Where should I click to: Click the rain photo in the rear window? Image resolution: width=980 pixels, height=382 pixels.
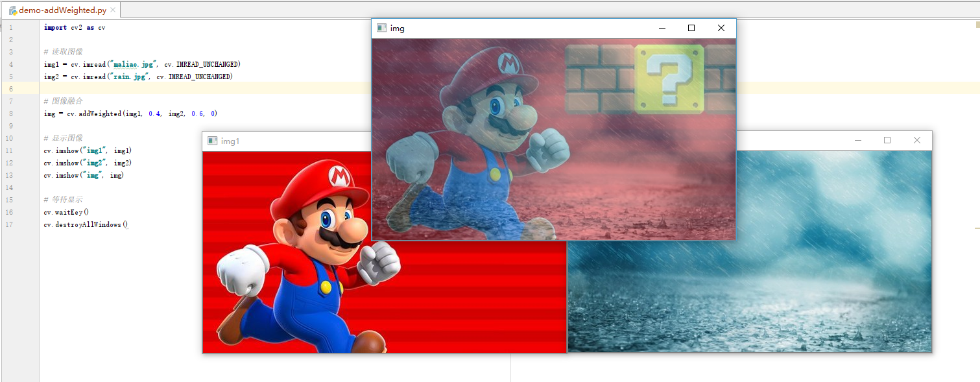coord(749,252)
